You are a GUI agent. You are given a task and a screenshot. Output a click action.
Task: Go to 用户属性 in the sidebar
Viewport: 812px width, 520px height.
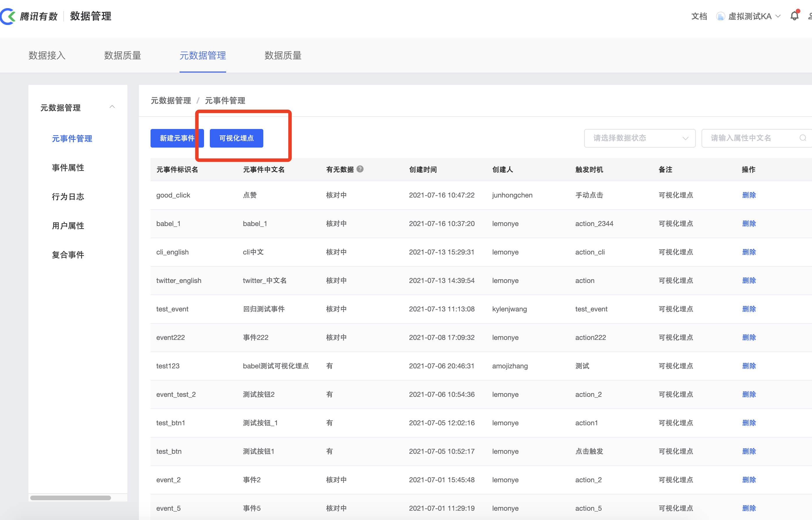(x=68, y=225)
